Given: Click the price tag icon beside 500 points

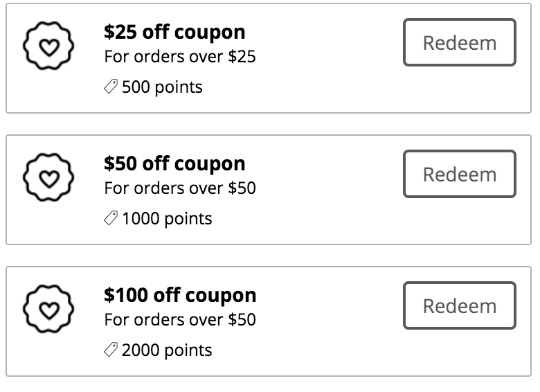Looking at the screenshot, I should [111, 87].
